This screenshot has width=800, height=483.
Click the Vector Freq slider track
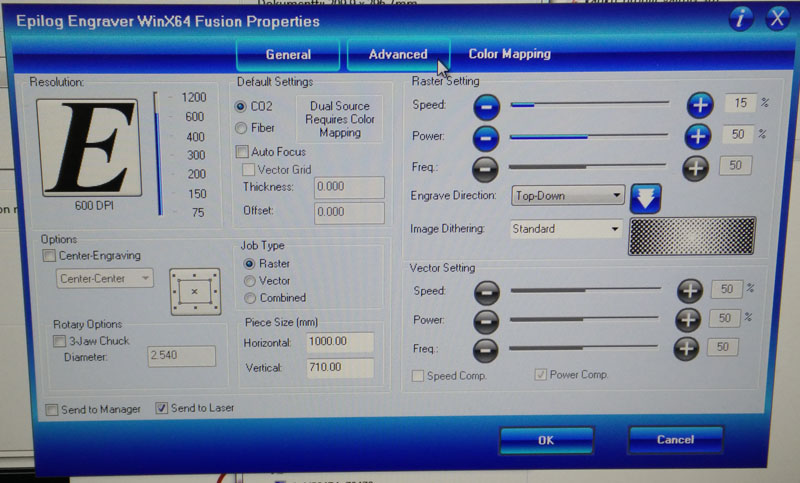(583, 347)
